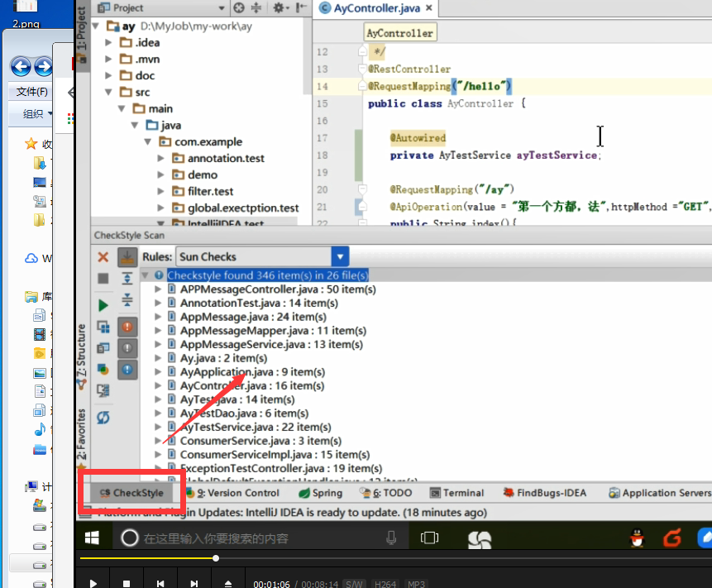
Task: Check files in the current changelist icon
Action: (x=103, y=390)
